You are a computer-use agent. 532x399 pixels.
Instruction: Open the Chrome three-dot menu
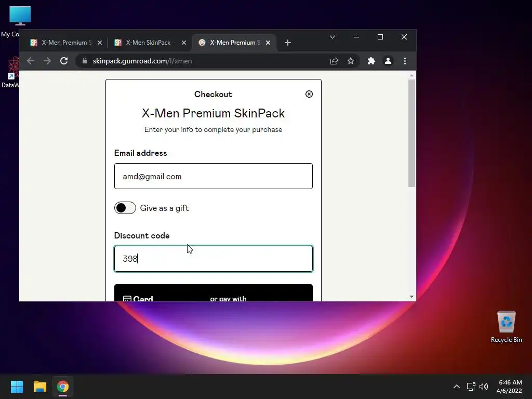click(x=405, y=61)
